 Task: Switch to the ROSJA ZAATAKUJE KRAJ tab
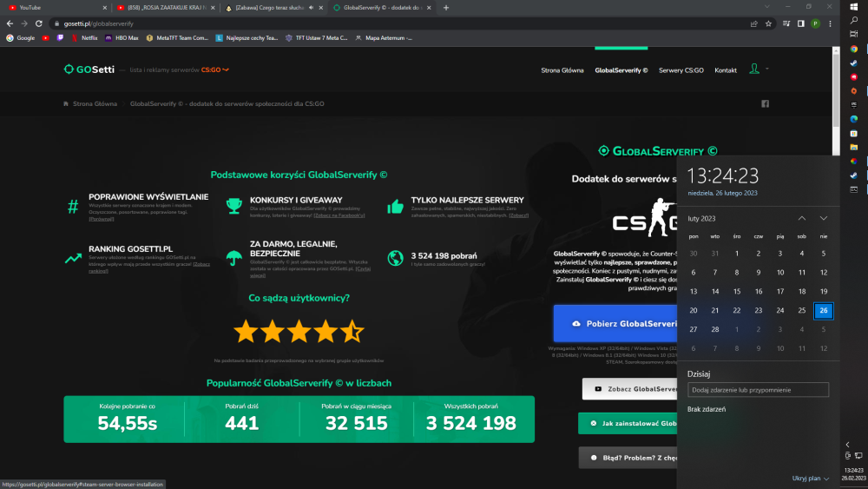tap(166, 8)
